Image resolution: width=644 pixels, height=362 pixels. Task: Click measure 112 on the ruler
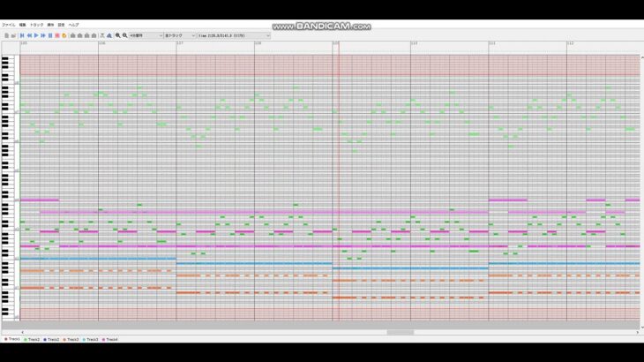pos(570,42)
